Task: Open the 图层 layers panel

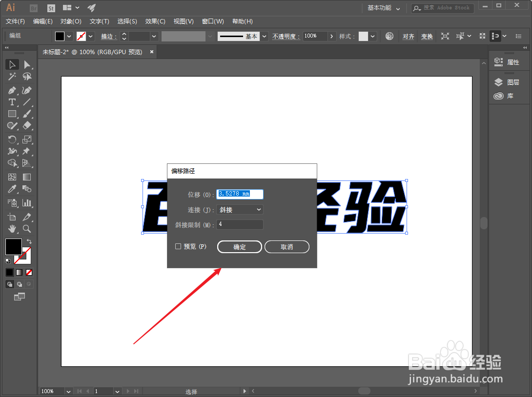Action: click(507, 82)
